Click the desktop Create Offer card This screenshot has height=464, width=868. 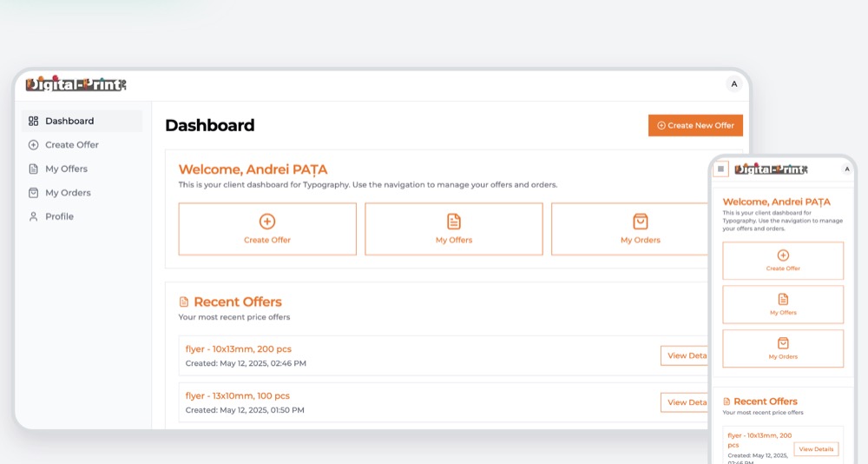(x=267, y=229)
